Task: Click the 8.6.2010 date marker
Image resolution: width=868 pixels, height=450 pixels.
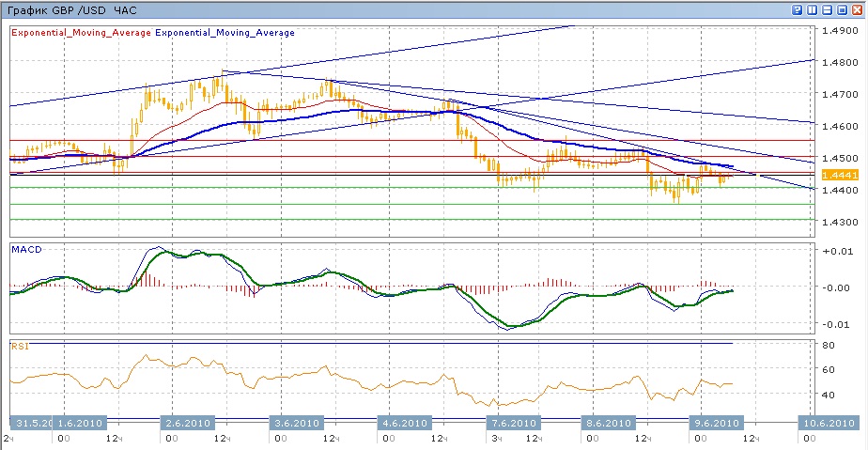Action: 610,423
